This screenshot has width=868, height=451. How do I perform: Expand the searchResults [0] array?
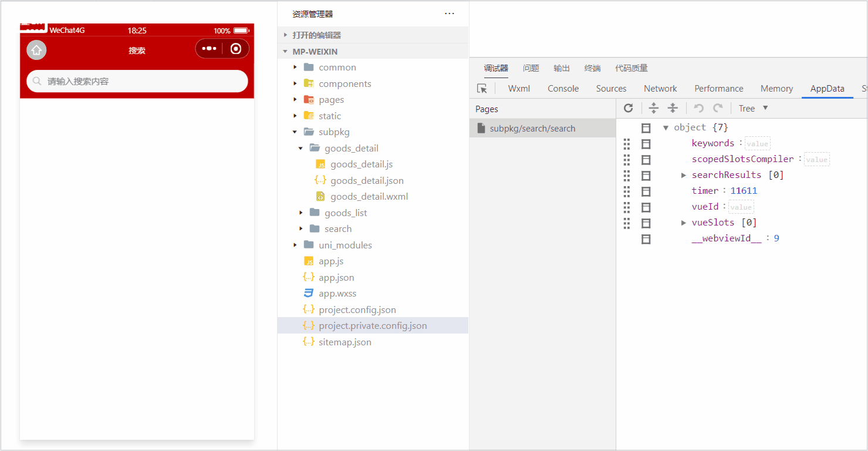[x=684, y=175]
